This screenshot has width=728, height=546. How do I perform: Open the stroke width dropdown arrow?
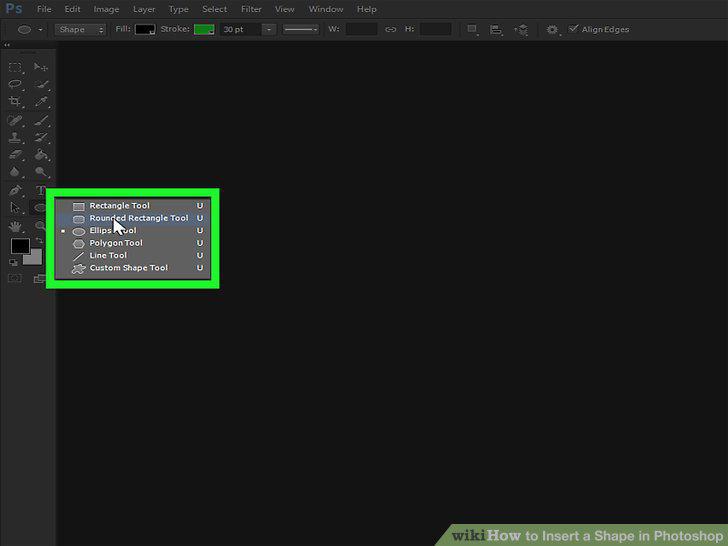[x=269, y=29]
